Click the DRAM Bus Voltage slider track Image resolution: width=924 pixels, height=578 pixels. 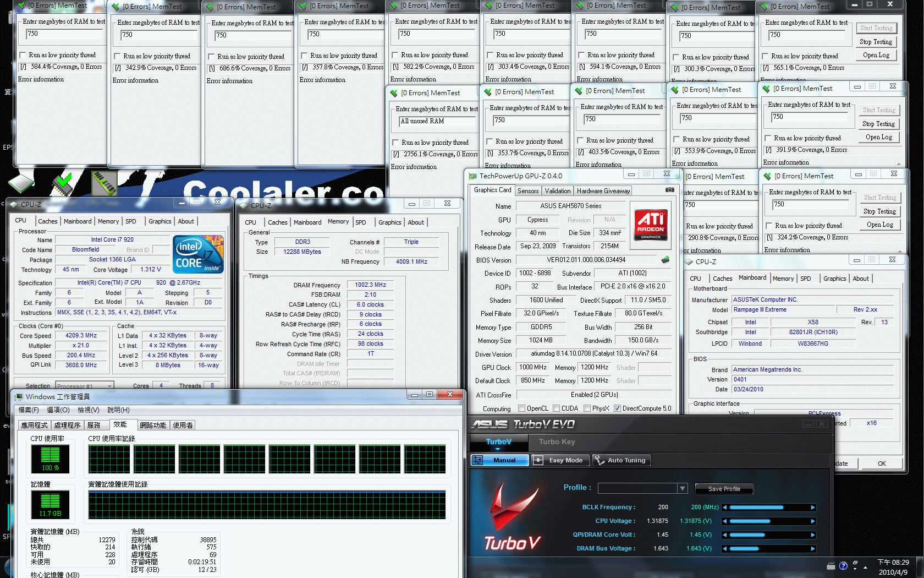click(x=769, y=549)
